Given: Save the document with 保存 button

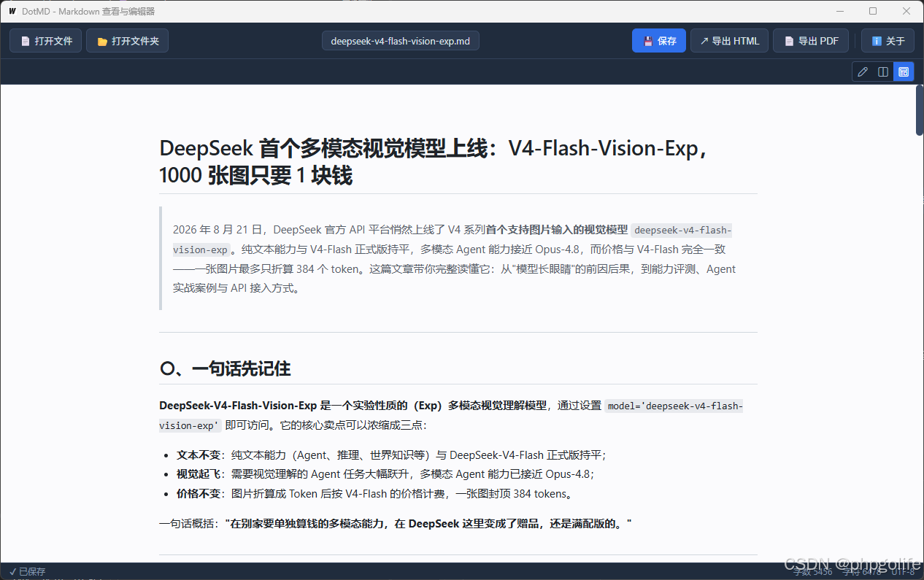Looking at the screenshot, I should click(659, 41).
